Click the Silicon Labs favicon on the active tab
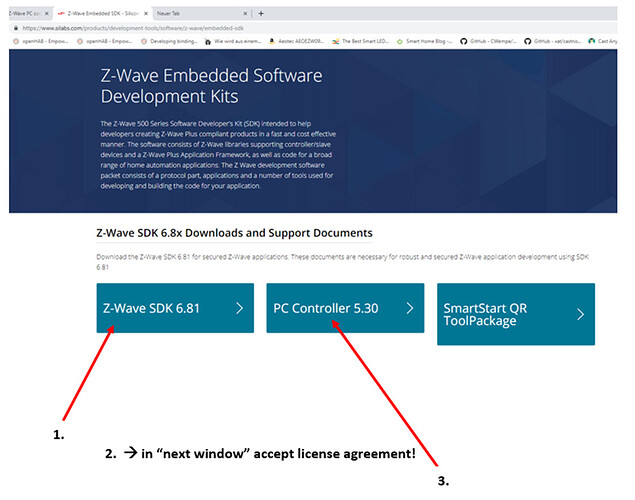Image resolution: width=635 pixels, height=500 pixels. coord(61,13)
